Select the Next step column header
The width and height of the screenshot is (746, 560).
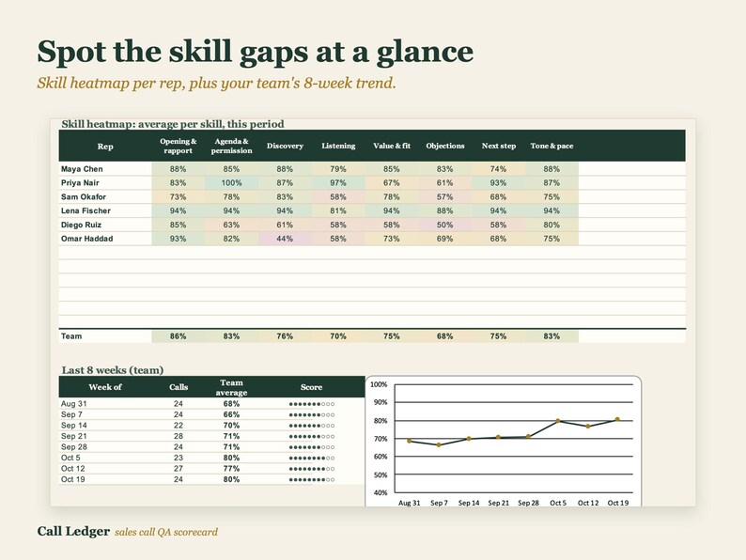(x=498, y=146)
